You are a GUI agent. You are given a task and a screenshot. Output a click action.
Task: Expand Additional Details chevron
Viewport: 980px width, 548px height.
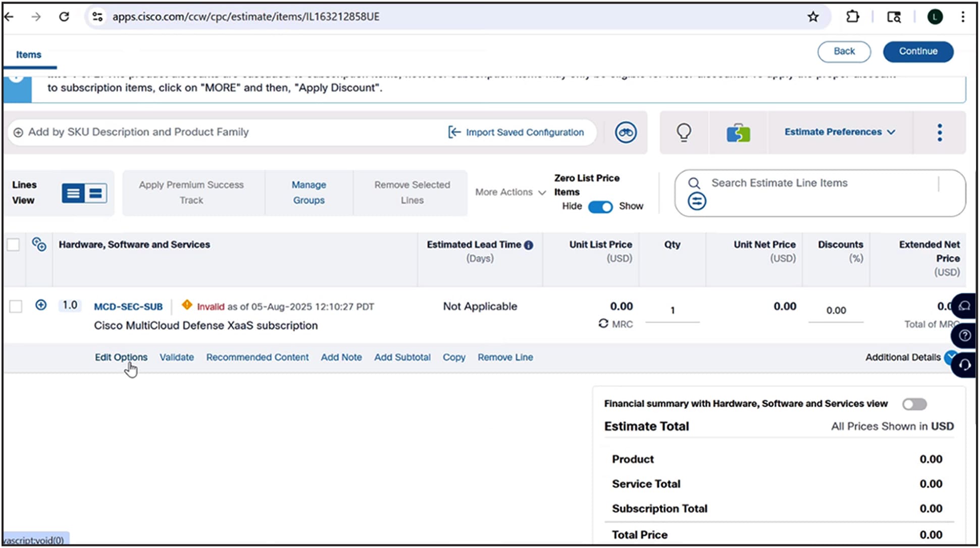point(949,357)
